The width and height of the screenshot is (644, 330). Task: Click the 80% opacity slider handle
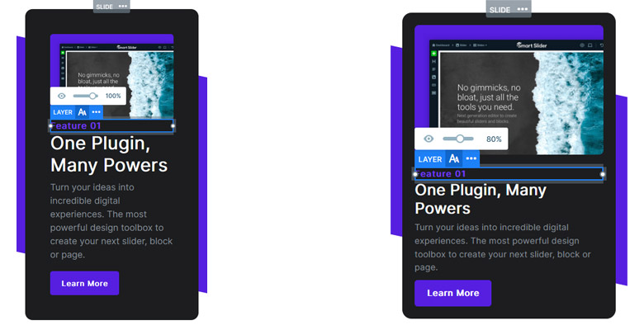[460, 139]
